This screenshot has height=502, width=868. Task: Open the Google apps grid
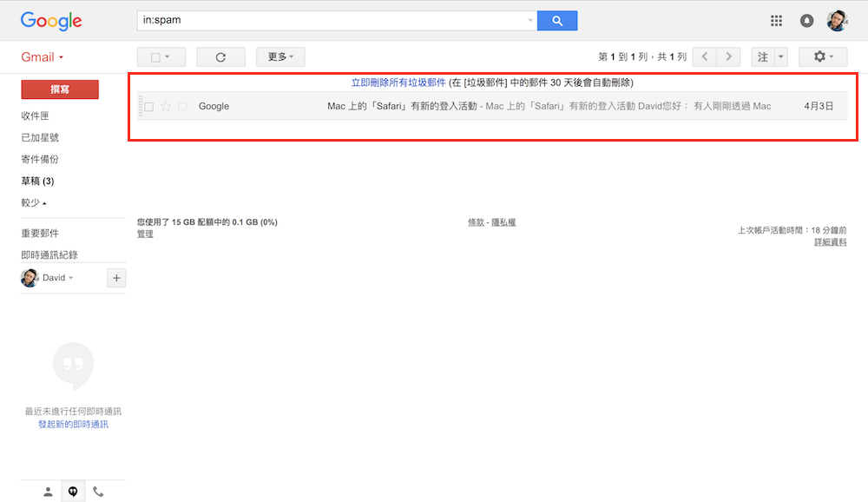tap(776, 21)
